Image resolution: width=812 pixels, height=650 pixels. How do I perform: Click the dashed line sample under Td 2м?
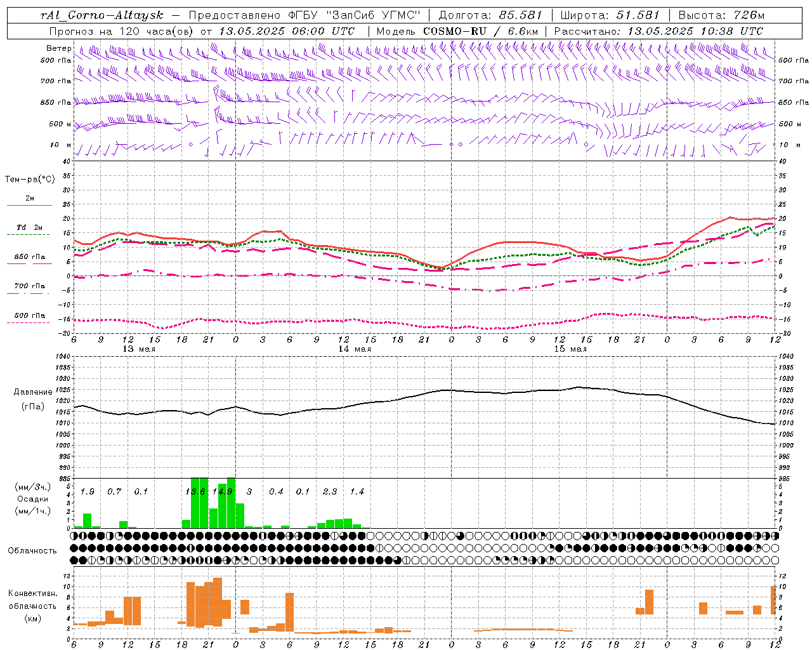(x=29, y=235)
